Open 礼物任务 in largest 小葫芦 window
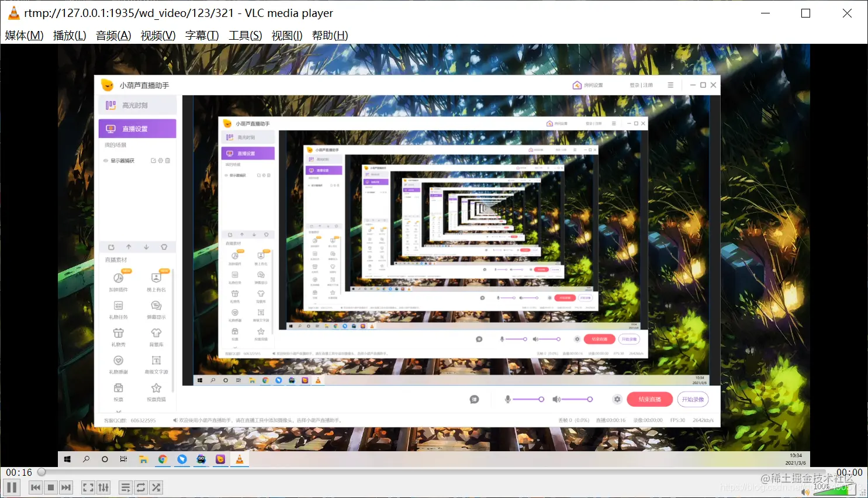The width and height of the screenshot is (868, 498). (x=119, y=309)
